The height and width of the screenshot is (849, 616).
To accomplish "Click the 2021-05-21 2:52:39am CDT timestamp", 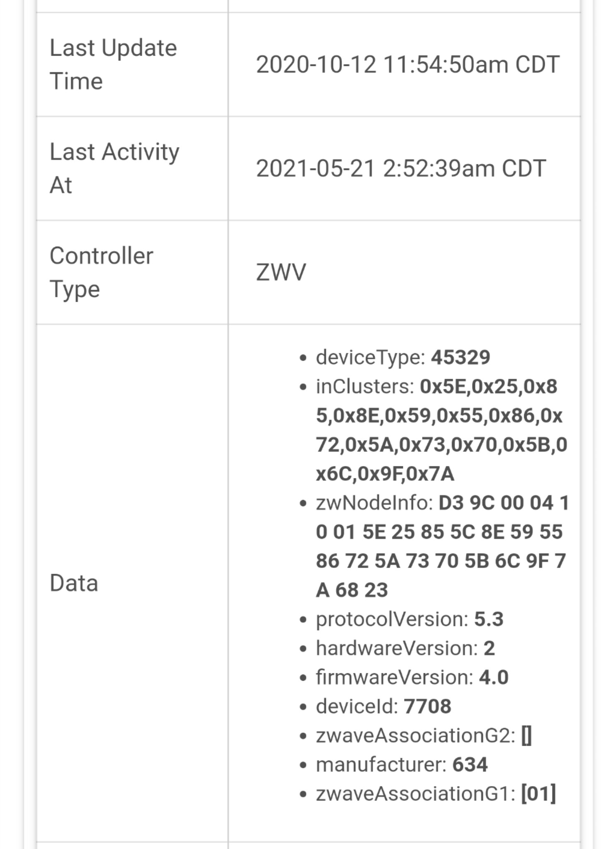I will [x=401, y=169].
